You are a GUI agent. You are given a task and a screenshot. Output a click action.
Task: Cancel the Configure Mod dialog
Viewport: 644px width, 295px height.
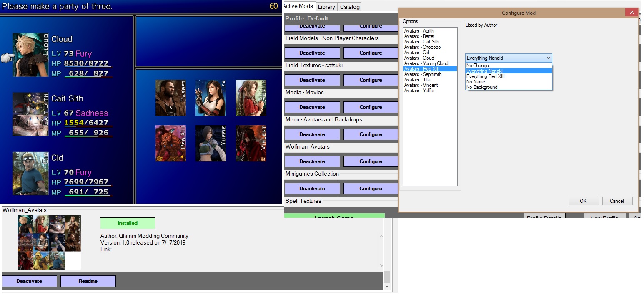[617, 201]
